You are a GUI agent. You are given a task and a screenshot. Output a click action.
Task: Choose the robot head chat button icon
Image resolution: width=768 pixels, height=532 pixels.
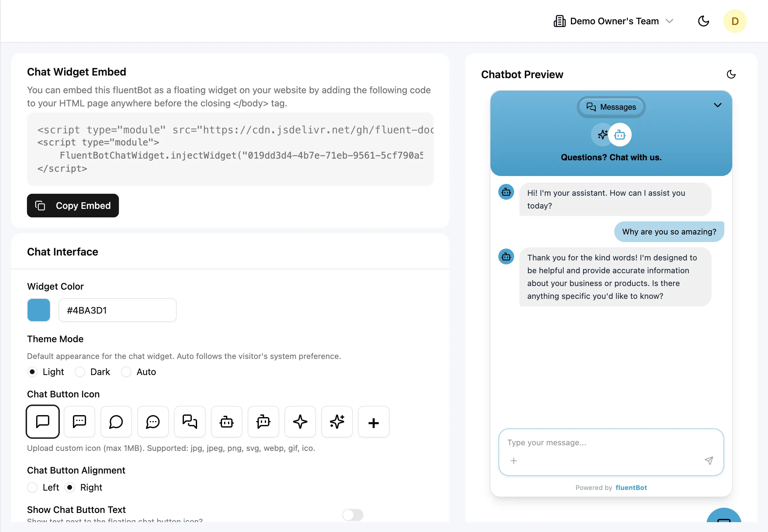[x=227, y=422]
